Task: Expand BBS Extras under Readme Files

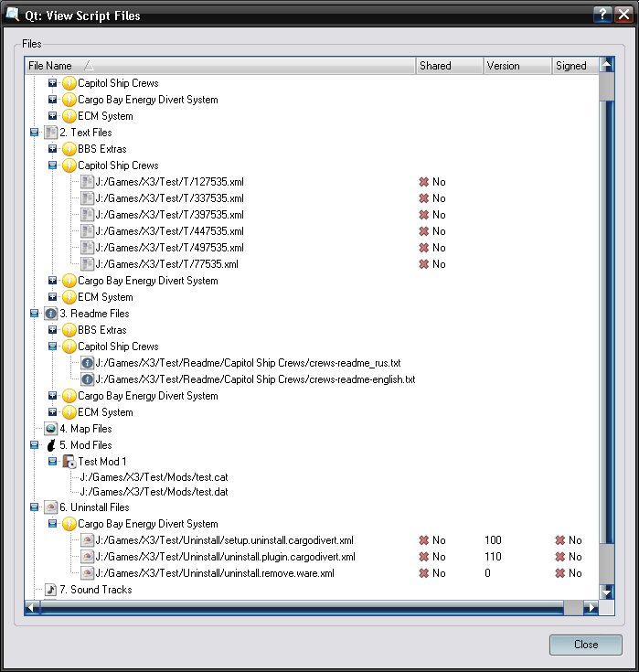Action: coord(52,329)
